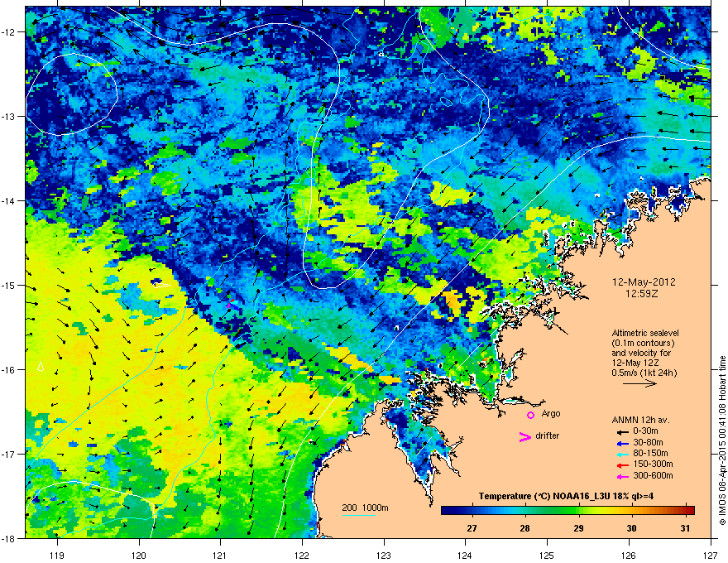Image resolution: width=728 pixels, height=563 pixels.
Task: Click the Argo legend label
Action: click(551, 414)
